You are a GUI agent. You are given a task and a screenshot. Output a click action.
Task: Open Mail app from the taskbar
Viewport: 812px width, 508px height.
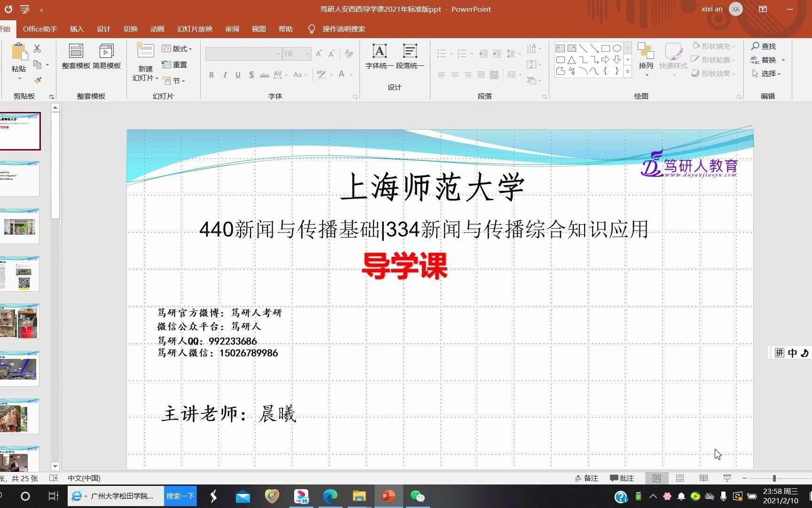(243, 496)
